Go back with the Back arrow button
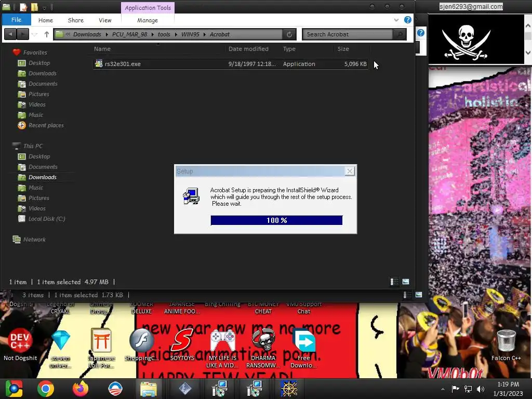Image resolution: width=532 pixels, height=399 pixels. click(10, 34)
